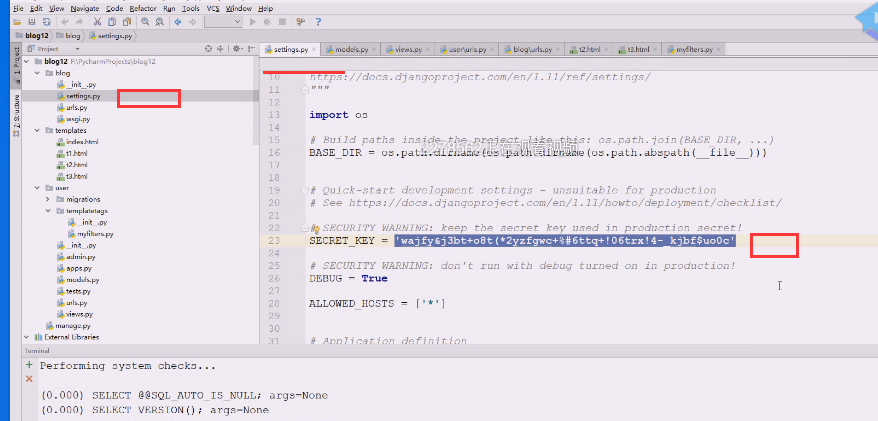Image resolution: width=878 pixels, height=421 pixels.
Task: Click scroll-from-source target icon in Project panel
Action: point(208,49)
